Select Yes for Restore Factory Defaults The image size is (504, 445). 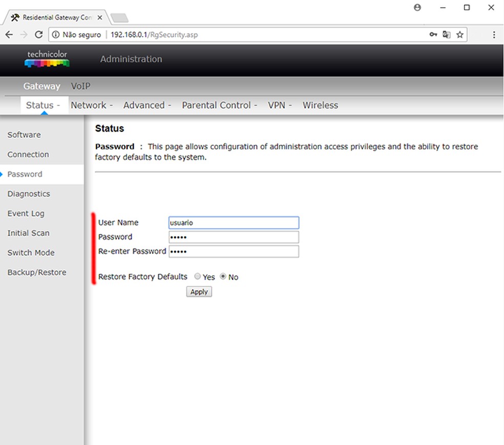tap(197, 277)
